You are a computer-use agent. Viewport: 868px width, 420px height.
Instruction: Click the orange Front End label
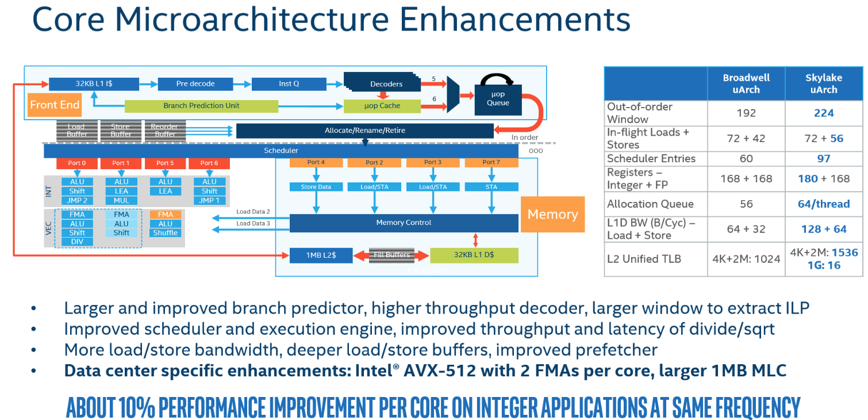pos(55,105)
